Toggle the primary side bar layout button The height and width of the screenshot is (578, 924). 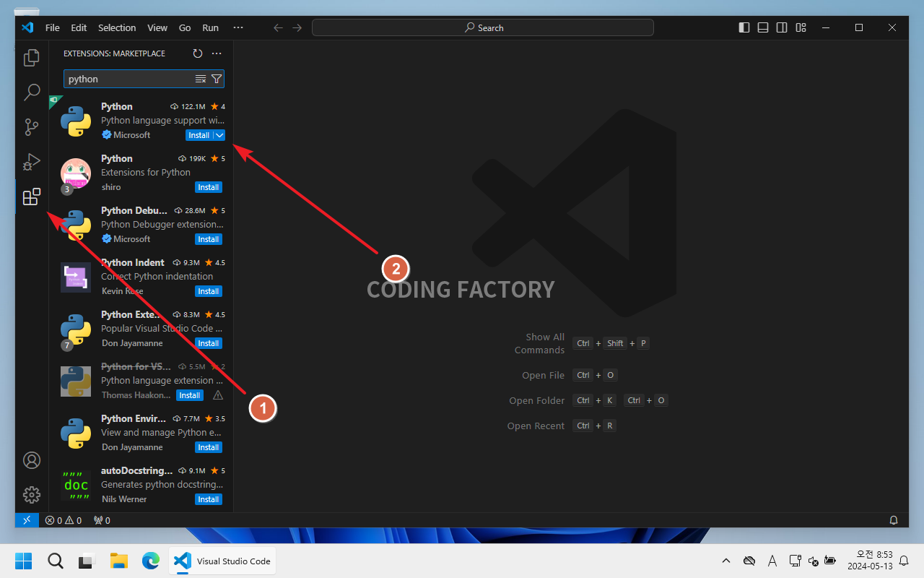click(744, 27)
